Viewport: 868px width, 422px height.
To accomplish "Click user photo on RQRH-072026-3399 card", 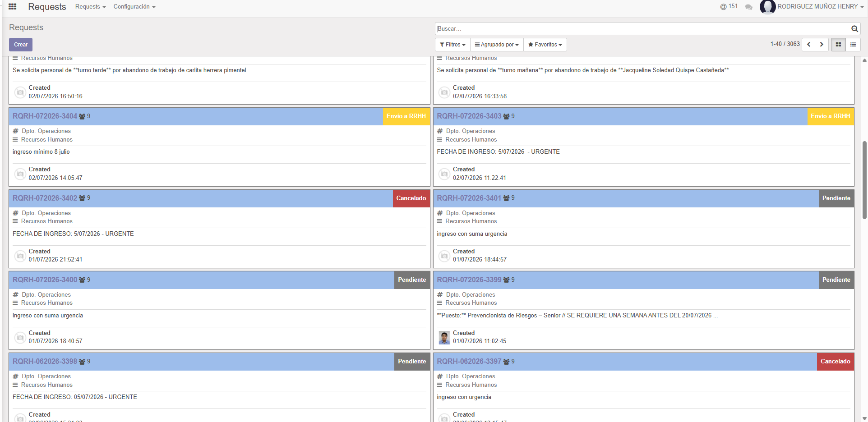I will pyautogui.click(x=444, y=338).
